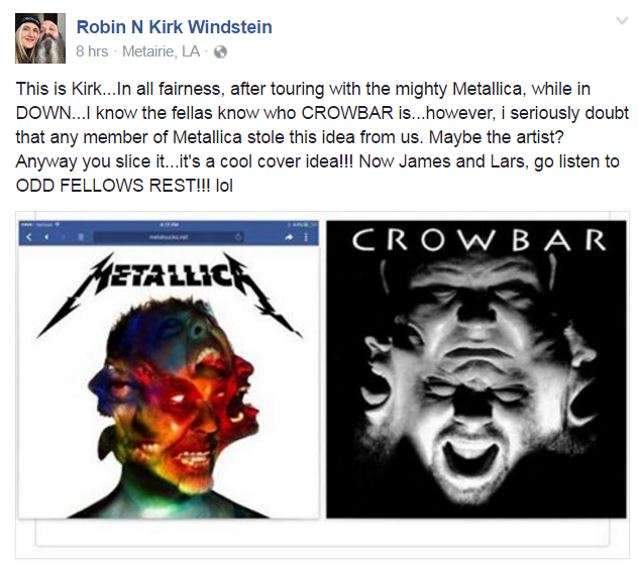Viewport: 638px width, 567px height.
Task: Click the post text mentioning ODD FELLOWS REST
Action: tap(124, 186)
